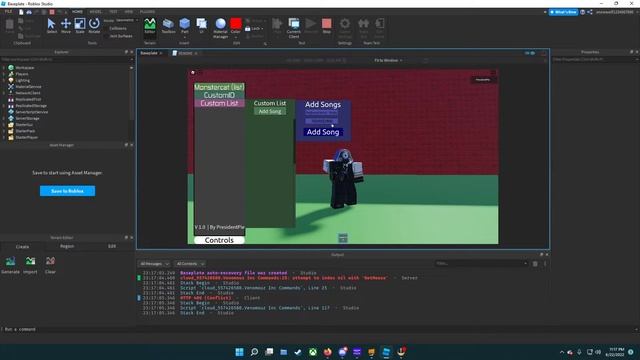Open the Lock dropdown in Edit group

(254, 29)
